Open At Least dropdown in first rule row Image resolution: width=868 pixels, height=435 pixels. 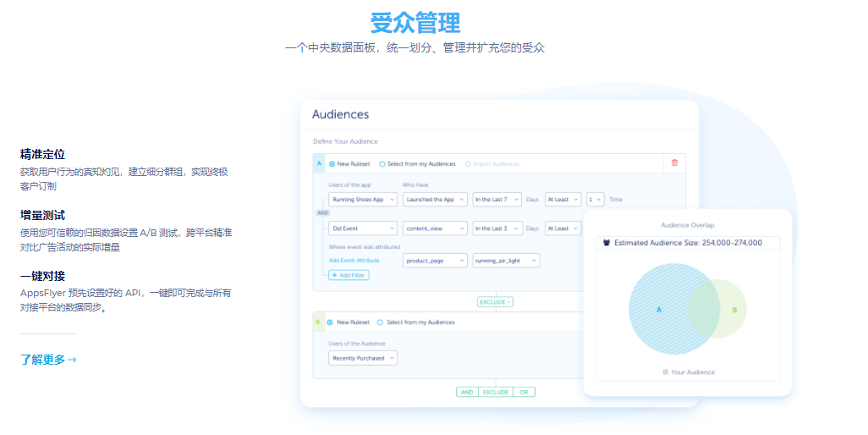point(563,199)
